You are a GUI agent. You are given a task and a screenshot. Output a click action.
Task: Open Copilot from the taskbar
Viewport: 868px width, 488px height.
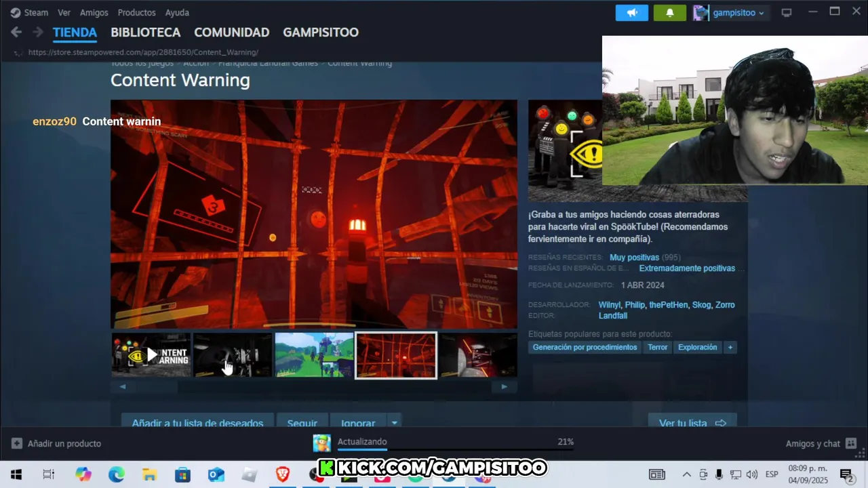point(83,474)
